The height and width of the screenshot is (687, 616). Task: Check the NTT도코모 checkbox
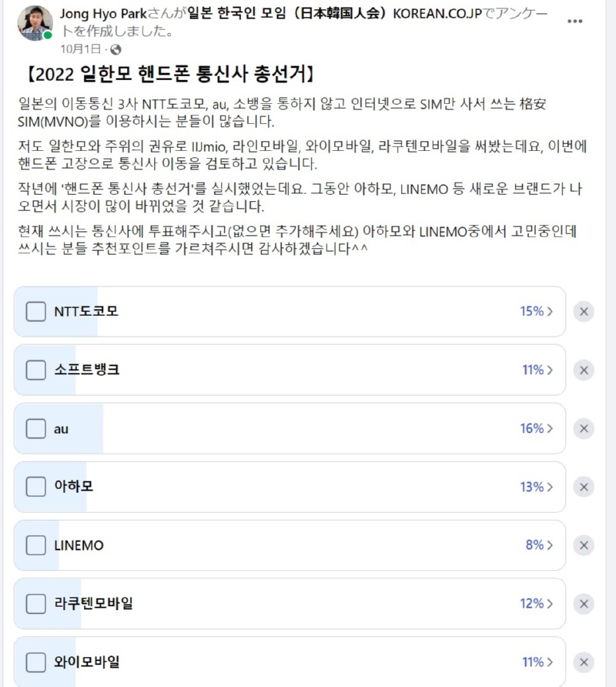[x=36, y=312]
